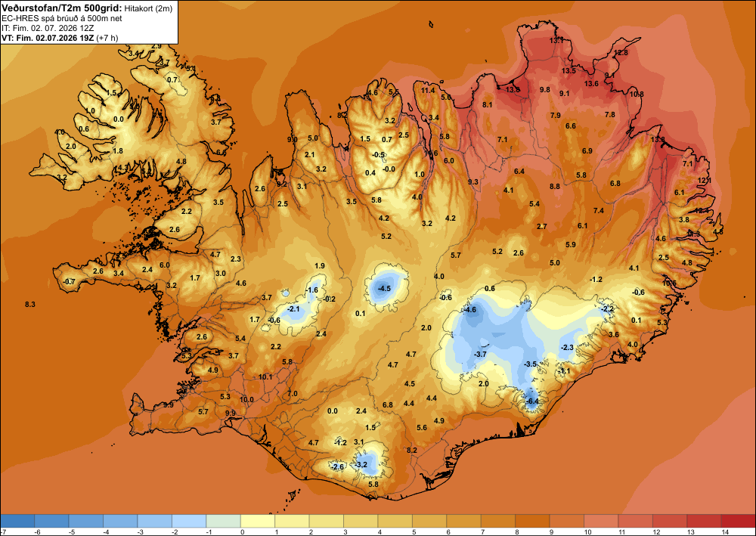Select the 9.8 temperature value

[545, 90]
